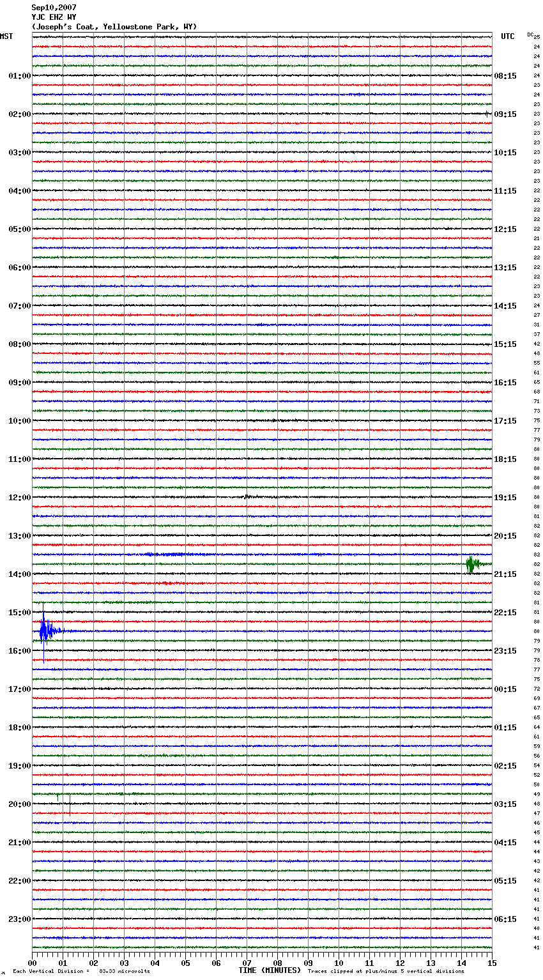Click the TIME (MINUTES) axis title

270,970
